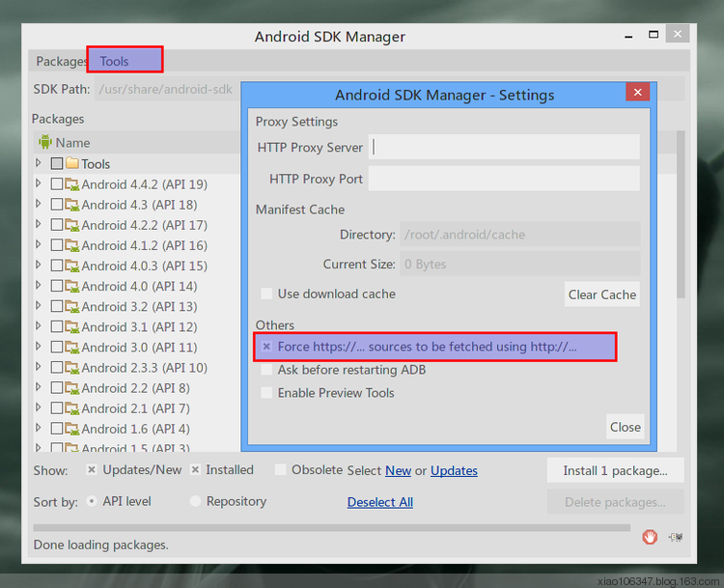Select sort by Repository
Image resolution: width=724 pixels, height=588 pixels.
[195, 501]
